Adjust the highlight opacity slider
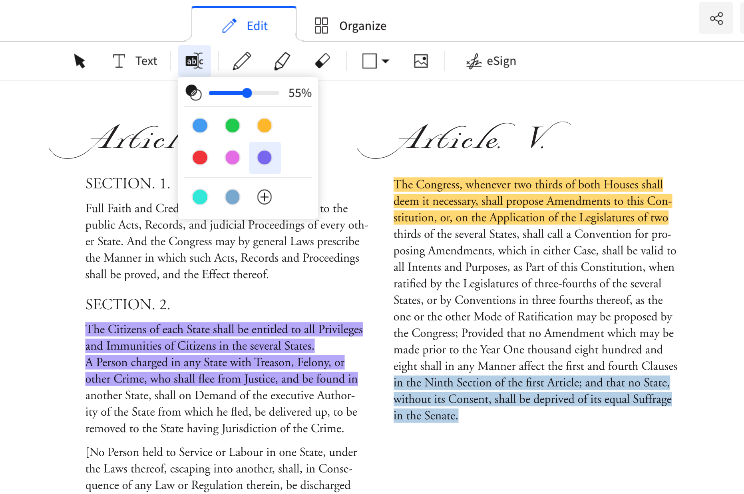This screenshot has height=494, width=744. 247,93
